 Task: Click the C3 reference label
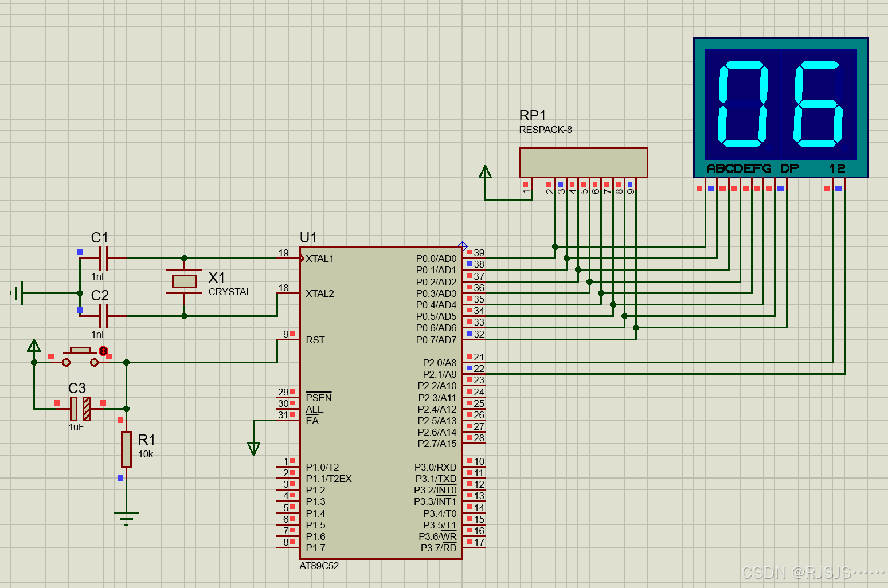click(77, 388)
